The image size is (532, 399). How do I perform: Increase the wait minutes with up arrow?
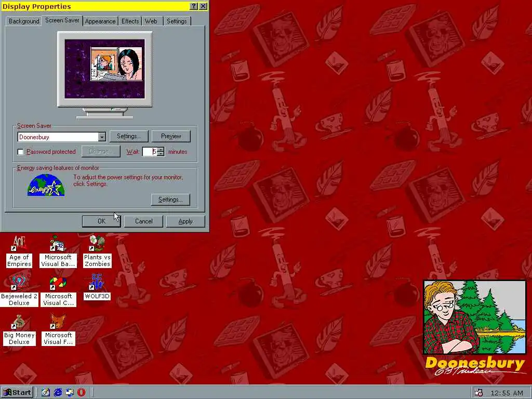point(161,149)
